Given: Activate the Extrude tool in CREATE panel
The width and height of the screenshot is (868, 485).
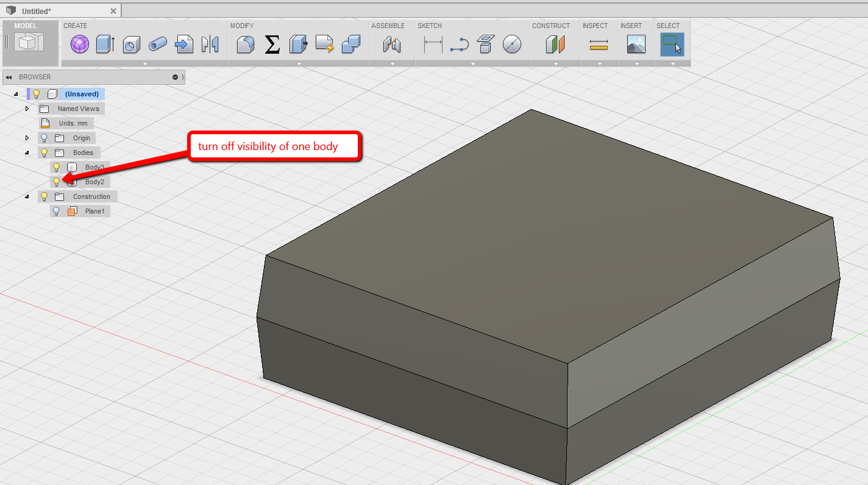Looking at the screenshot, I should click(x=105, y=45).
